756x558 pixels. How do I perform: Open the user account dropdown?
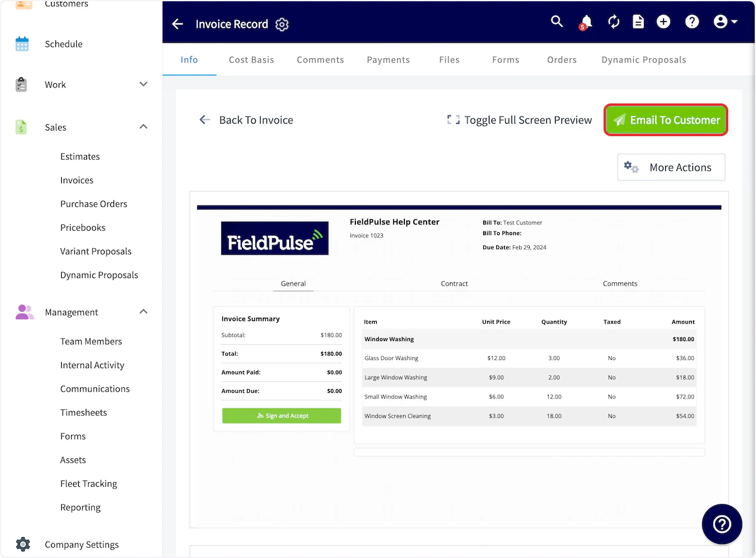coord(726,22)
